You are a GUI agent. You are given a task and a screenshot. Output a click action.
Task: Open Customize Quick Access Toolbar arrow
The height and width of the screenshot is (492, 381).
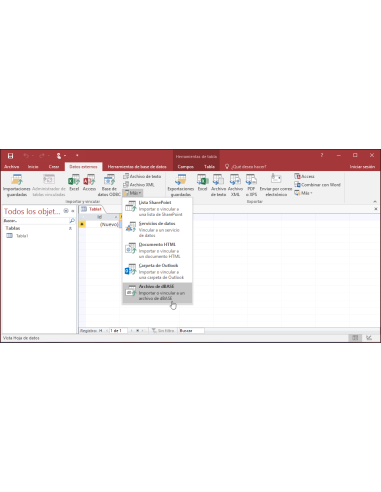click(x=77, y=155)
